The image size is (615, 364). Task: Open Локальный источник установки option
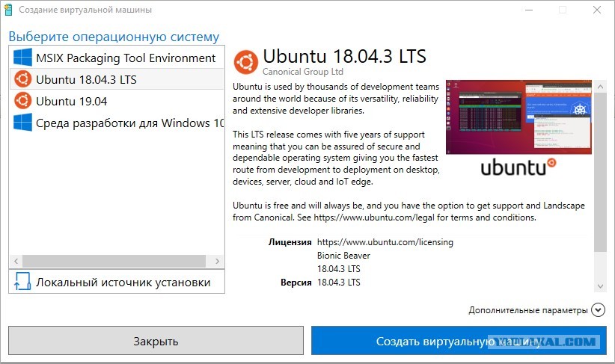pos(117,282)
